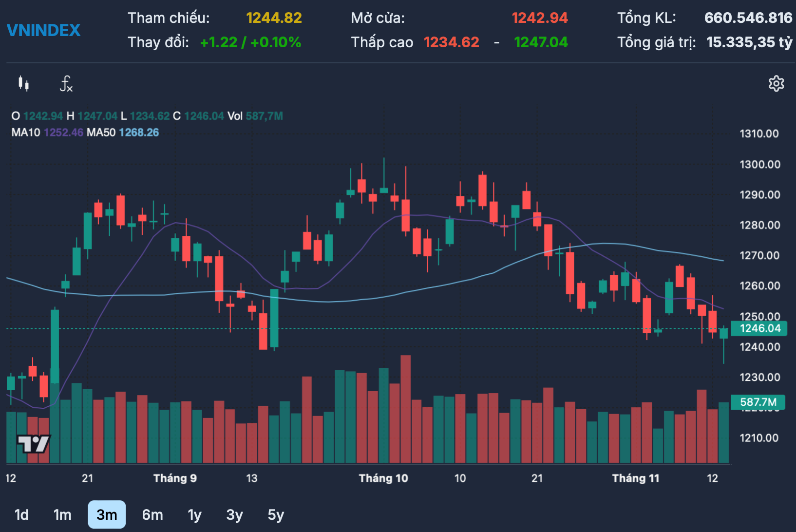This screenshot has width=796, height=532.
Task: Switch to the 1y timeframe
Action: 194,514
